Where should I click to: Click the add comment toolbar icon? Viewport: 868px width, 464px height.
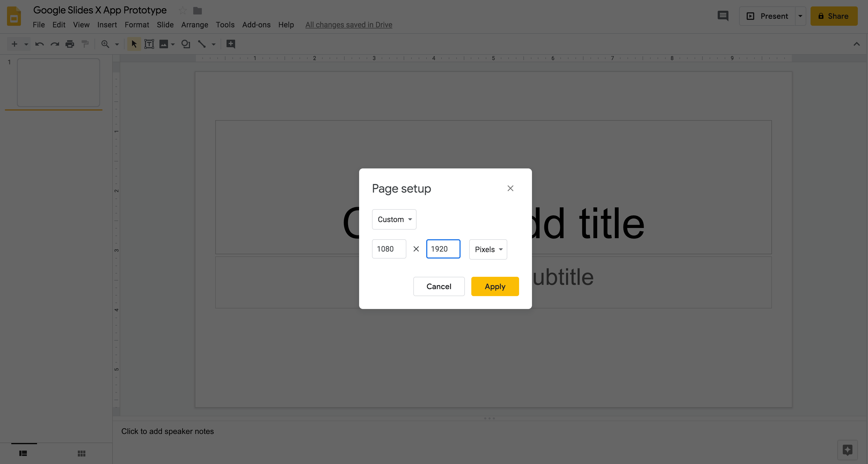(x=231, y=44)
